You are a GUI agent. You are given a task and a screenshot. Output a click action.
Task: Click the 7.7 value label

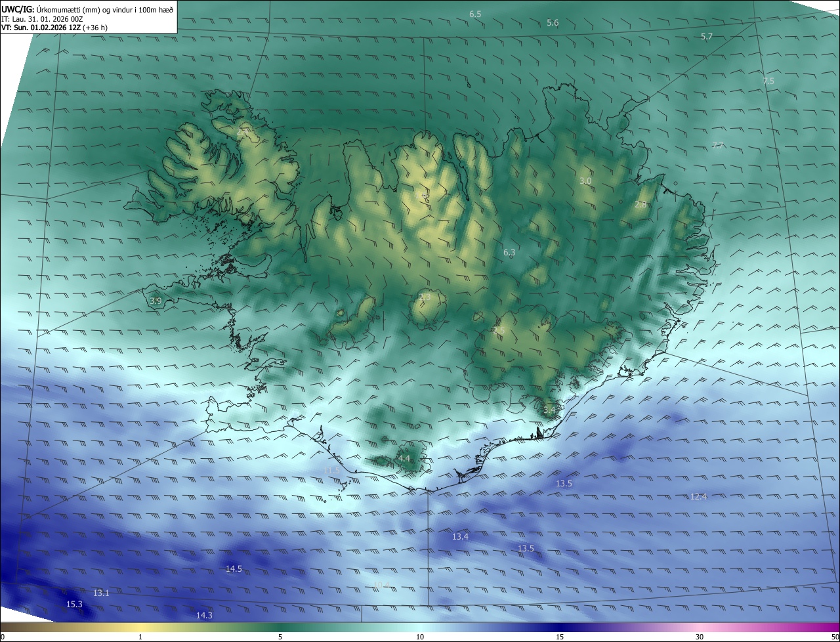pyautogui.click(x=717, y=145)
